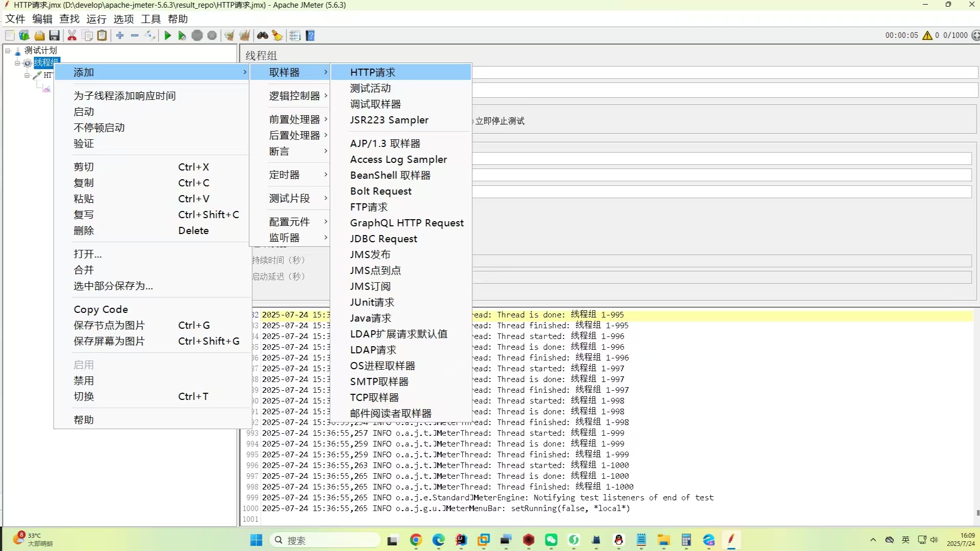Viewport: 980px width, 551px height.
Task: Expand the 断言 submenu
Action: click(x=290, y=151)
